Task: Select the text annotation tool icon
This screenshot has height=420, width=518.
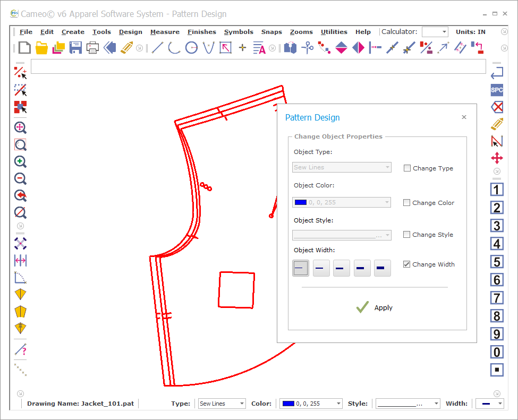Action: [259, 48]
